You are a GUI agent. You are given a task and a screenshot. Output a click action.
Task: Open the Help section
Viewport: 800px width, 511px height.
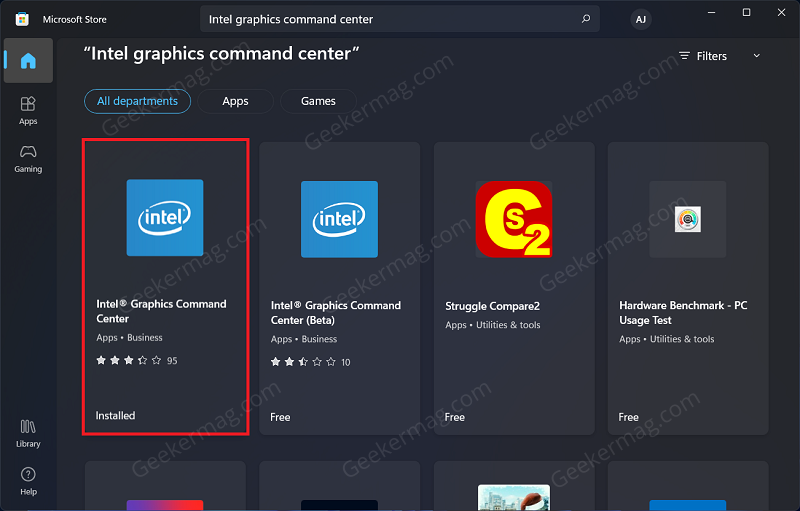[28, 481]
